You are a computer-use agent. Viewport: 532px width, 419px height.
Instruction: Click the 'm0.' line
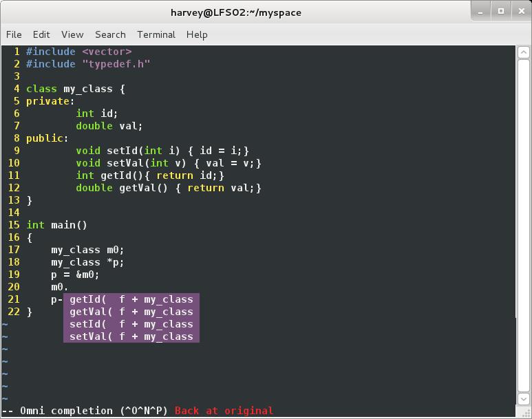(59, 287)
